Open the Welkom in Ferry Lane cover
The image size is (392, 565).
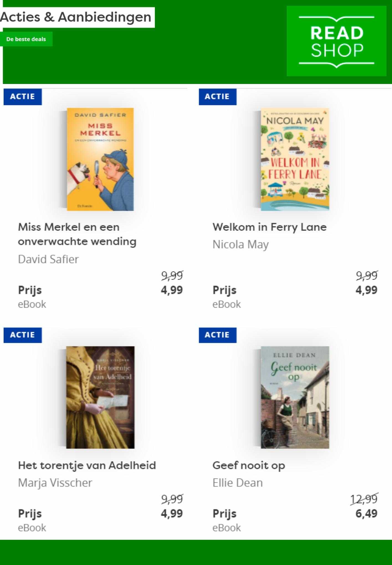pos(295,159)
